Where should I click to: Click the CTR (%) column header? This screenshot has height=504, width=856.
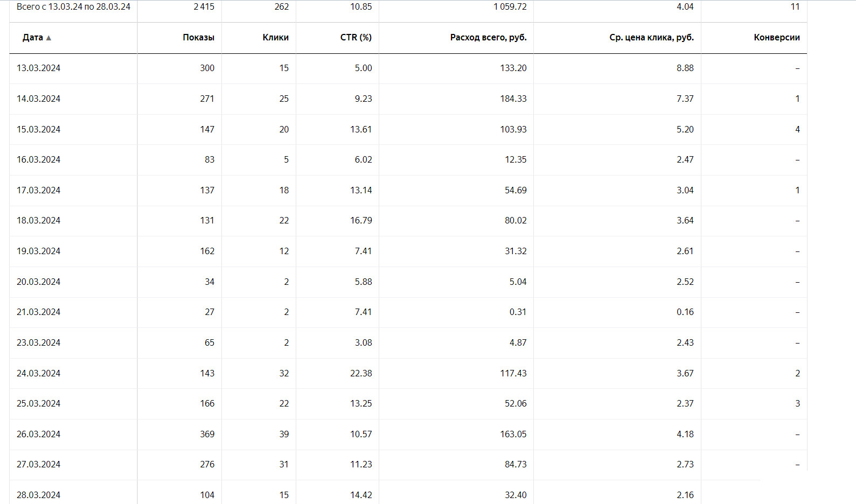[x=356, y=37]
